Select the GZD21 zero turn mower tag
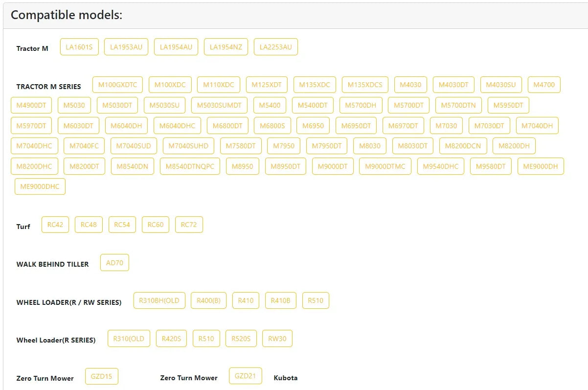 coord(246,376)
